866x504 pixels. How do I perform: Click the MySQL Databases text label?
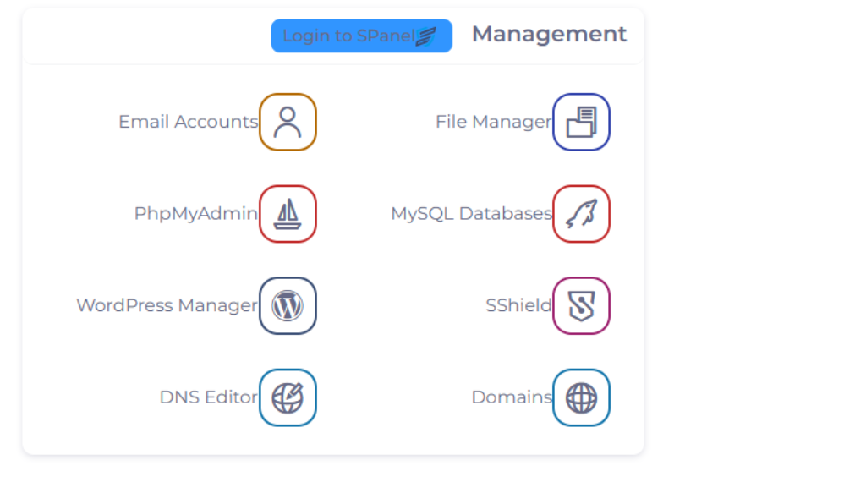[472, 214]
